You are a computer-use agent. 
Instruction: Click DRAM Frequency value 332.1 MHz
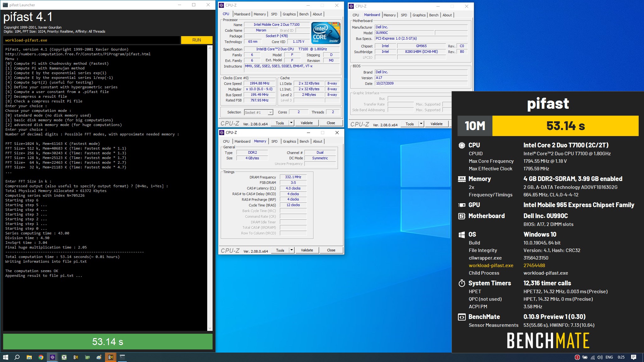click(293, 177)
